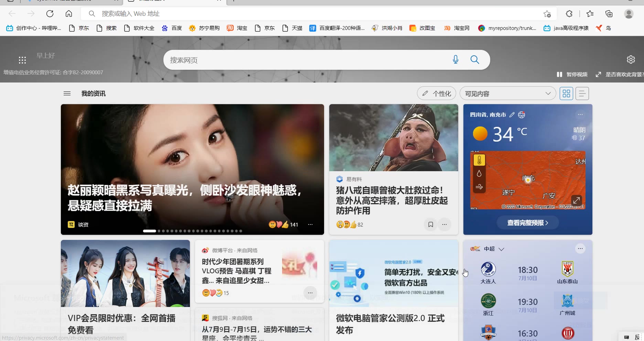Switch feed to grid layout view

(566, 93)
